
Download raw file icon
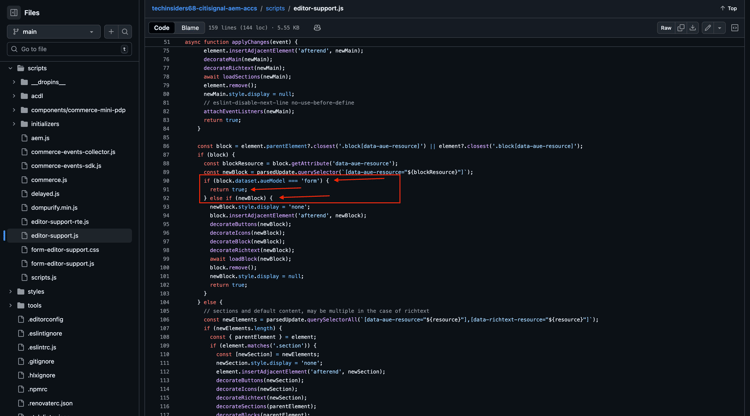point(693,28)
